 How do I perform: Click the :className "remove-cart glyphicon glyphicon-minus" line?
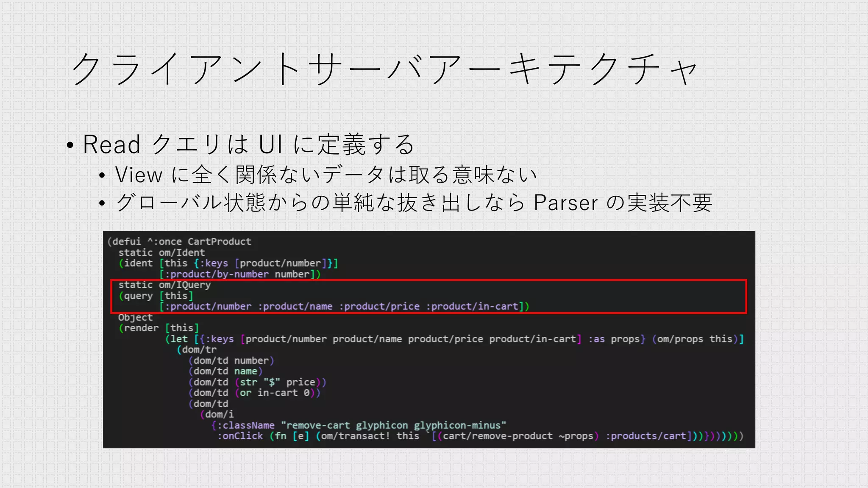pyautogui.click(x=359, y=425)
